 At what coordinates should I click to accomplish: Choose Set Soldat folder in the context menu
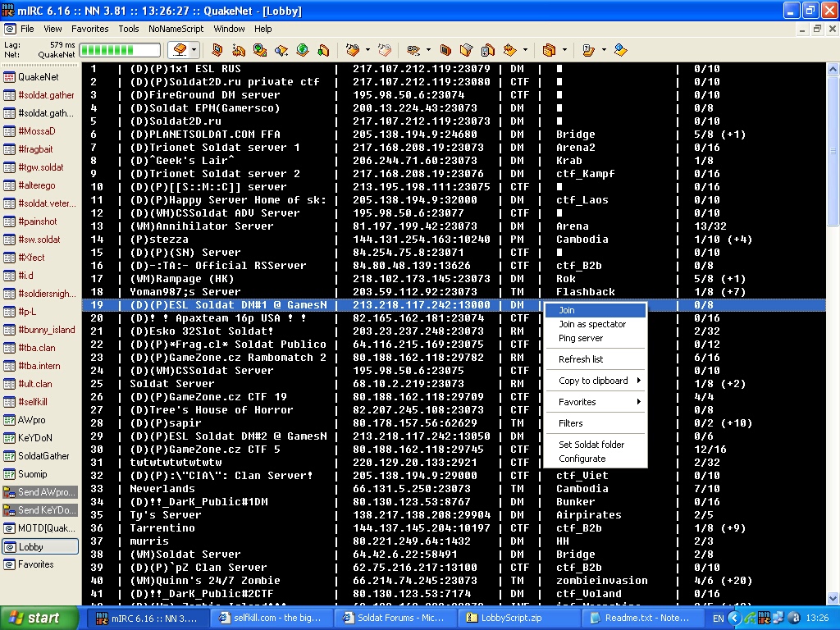596,445
